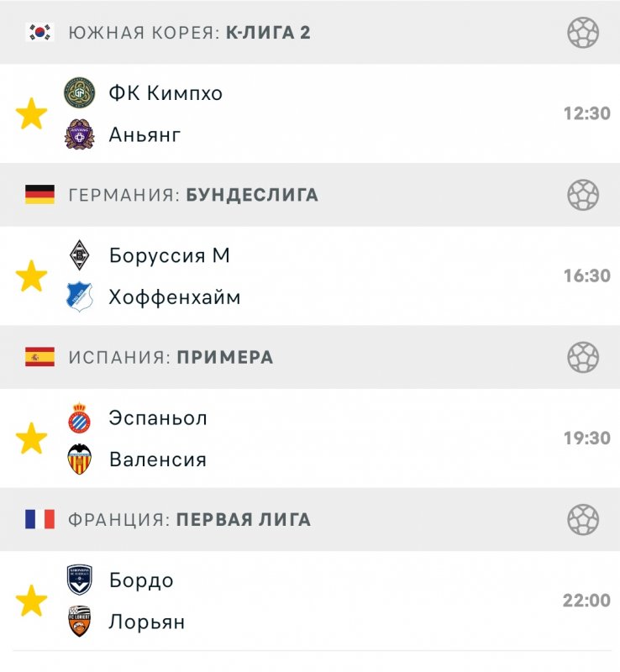The image size is (620, 672).
Task: Toggle favorite star for Боруссия М match
Action: point(32,276)
